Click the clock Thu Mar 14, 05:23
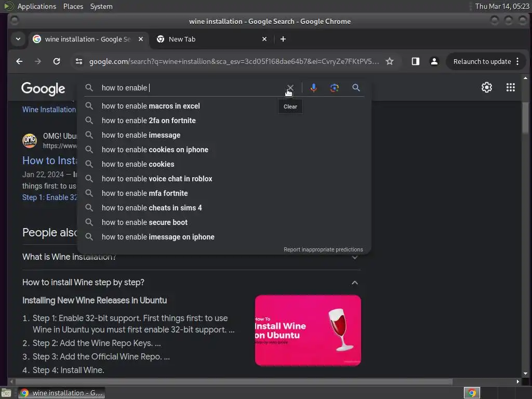This screenshot has width=532, height=399. pyautogui.click(x=502, y=6)
